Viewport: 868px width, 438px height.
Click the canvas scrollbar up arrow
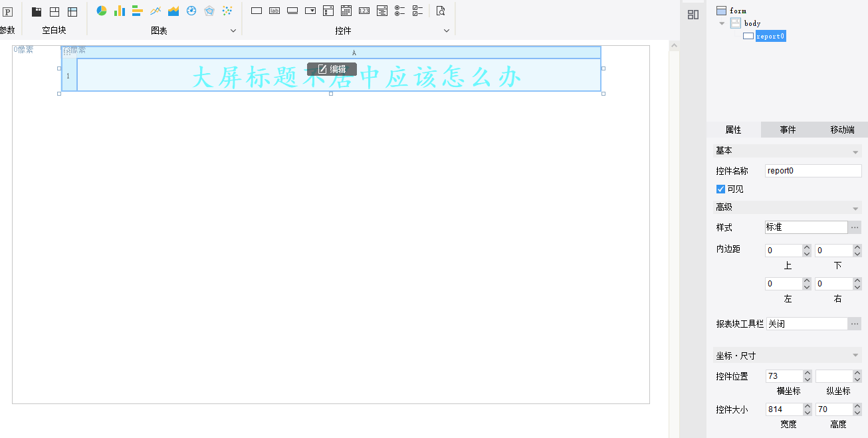(674, 46)
